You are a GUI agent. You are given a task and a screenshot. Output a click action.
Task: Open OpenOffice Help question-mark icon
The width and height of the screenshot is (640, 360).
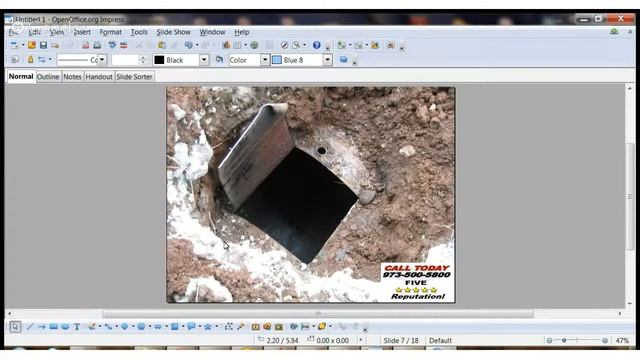coord(316,45)
